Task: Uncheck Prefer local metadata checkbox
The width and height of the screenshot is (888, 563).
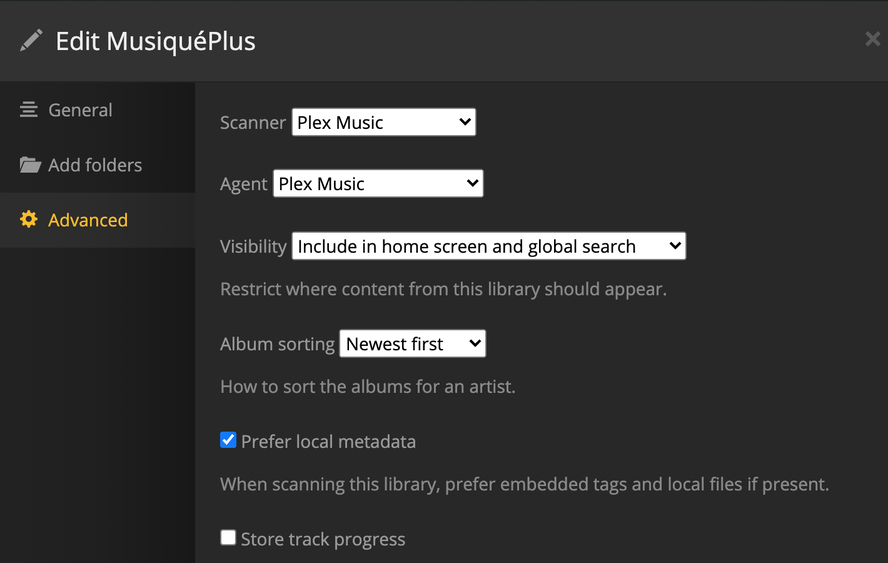Action: pyautogui.click(x=228, y=440)
